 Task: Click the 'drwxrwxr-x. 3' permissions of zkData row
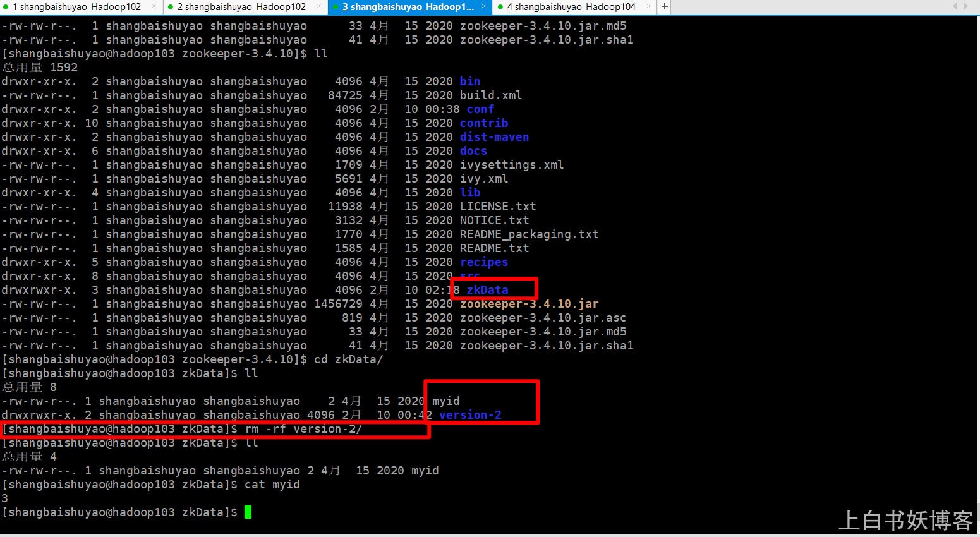(x=50, y=290)
